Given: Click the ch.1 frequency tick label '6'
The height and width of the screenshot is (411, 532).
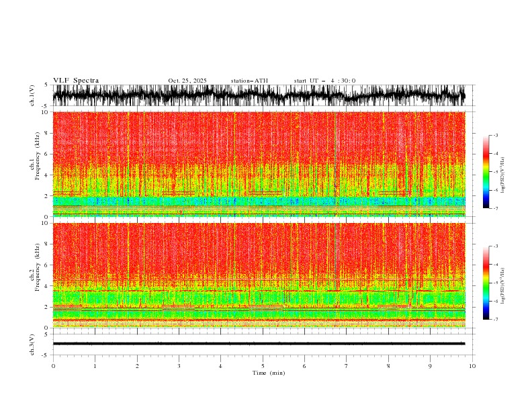Looking at the screenshot, I should click(x=48, y=154).
